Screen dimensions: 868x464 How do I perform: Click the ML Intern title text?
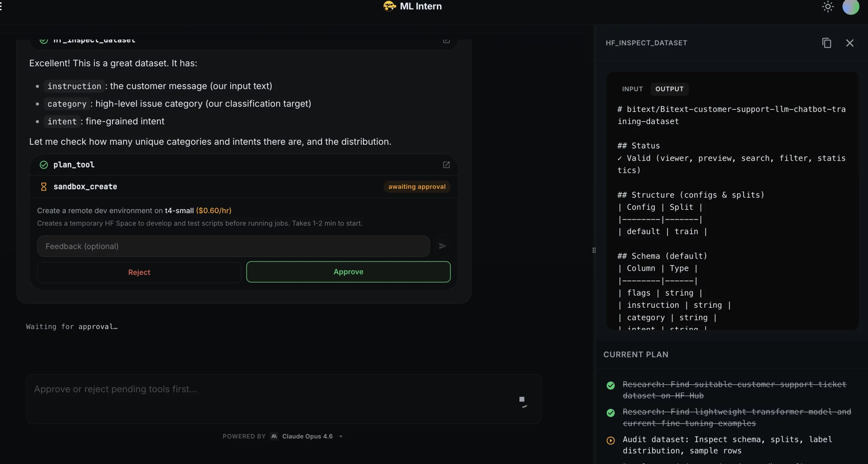421,6
